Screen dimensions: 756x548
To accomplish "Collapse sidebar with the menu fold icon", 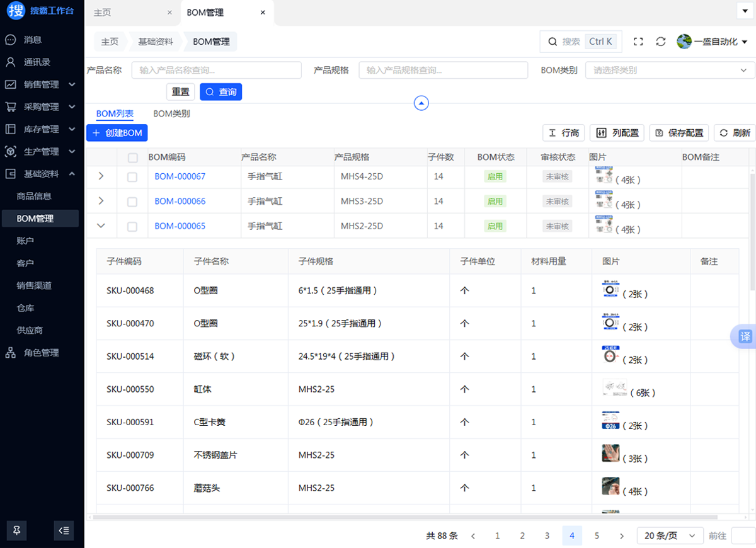I will [x=64, y=530].
